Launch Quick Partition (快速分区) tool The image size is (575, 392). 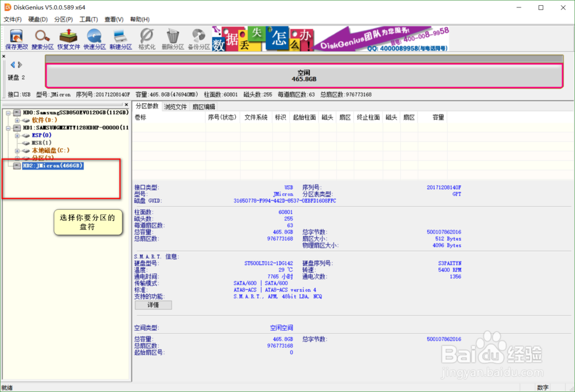(95, 39)
